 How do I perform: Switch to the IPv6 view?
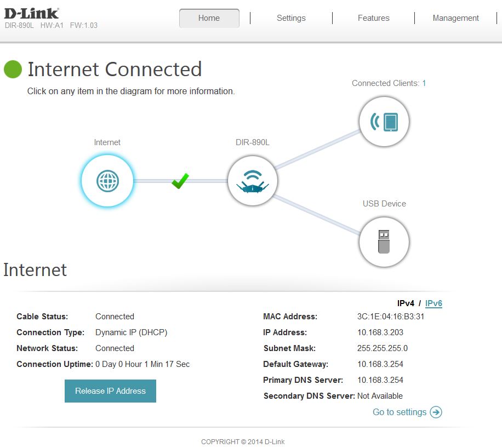(433, 303)
